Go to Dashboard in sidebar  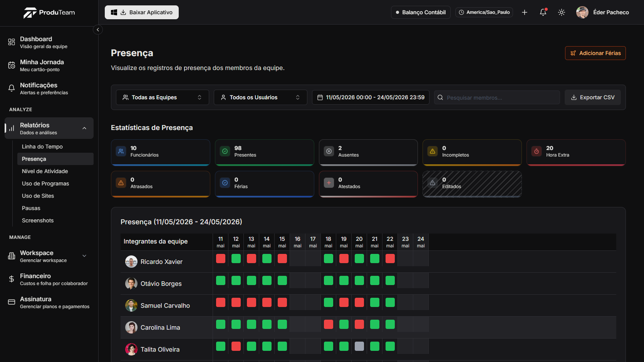(x=49, y=42)
